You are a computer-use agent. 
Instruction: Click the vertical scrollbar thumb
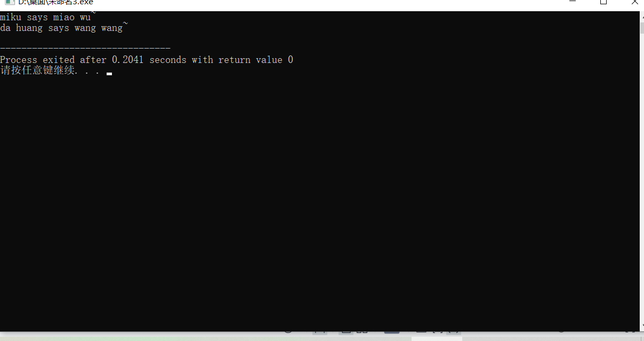coord(641,27)
